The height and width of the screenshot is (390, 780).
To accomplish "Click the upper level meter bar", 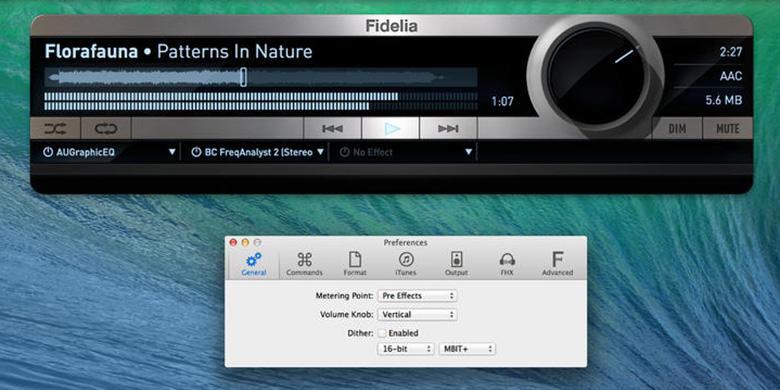I will [x=261, y=97].
